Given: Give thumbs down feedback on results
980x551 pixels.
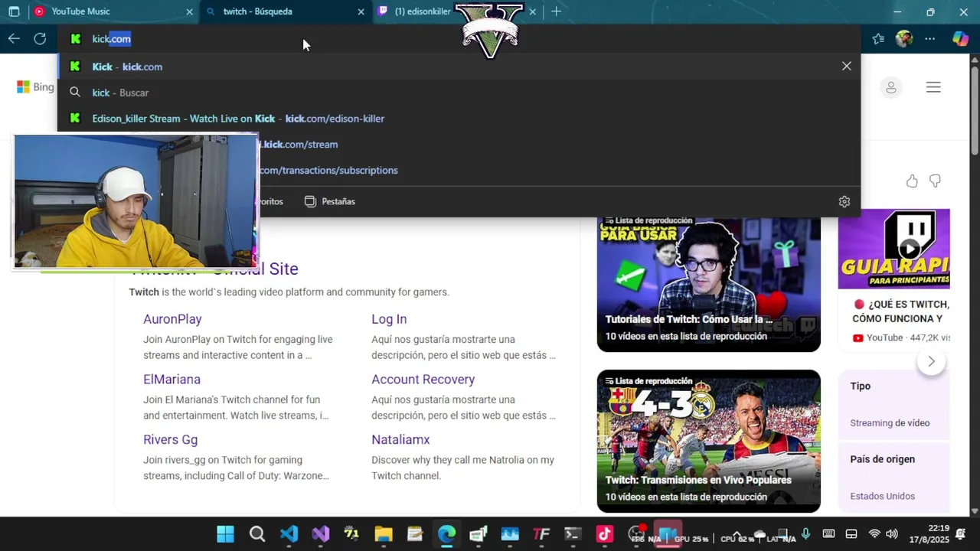Looking at the screenshot, I should (x=935, y=181).
